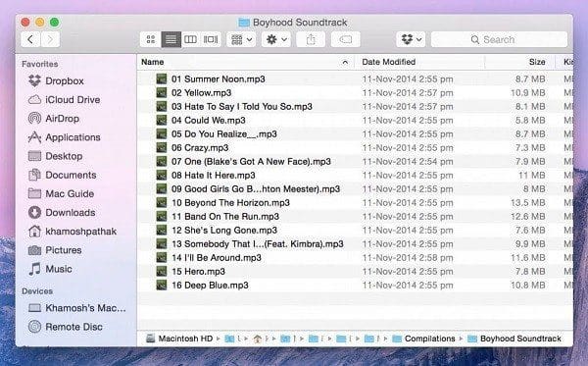Click the album art icon of 16 Deep Blue.mp3
Viewport: 588px width, 366px height.
(162, 286)
